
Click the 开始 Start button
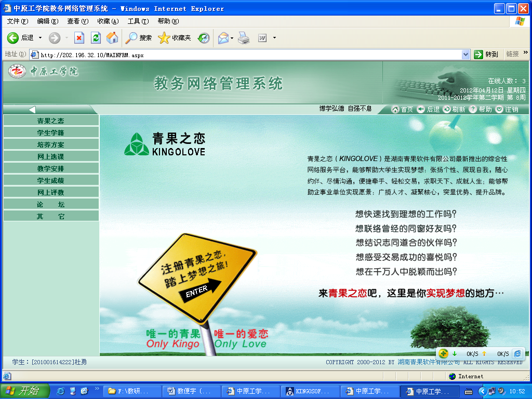[x=24, y=391]
